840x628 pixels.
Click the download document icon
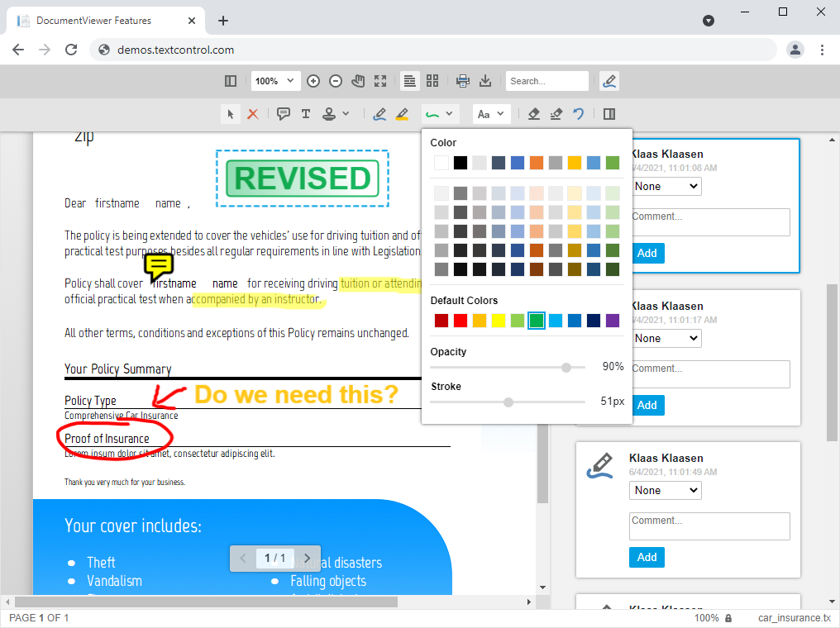(x=485, y=81)
